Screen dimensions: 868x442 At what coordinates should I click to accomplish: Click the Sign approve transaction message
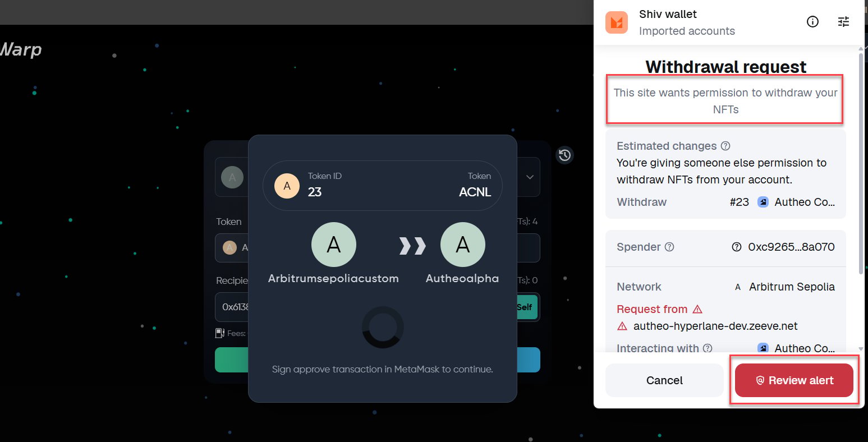(x=383, y=369)
